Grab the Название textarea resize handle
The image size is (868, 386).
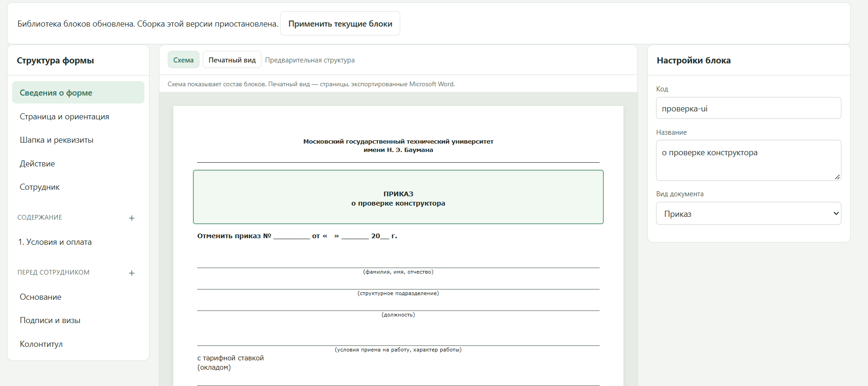point(837,177)
